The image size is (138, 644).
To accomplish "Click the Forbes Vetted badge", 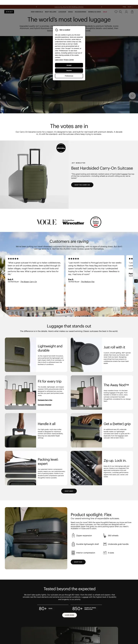I will point(96,222).
